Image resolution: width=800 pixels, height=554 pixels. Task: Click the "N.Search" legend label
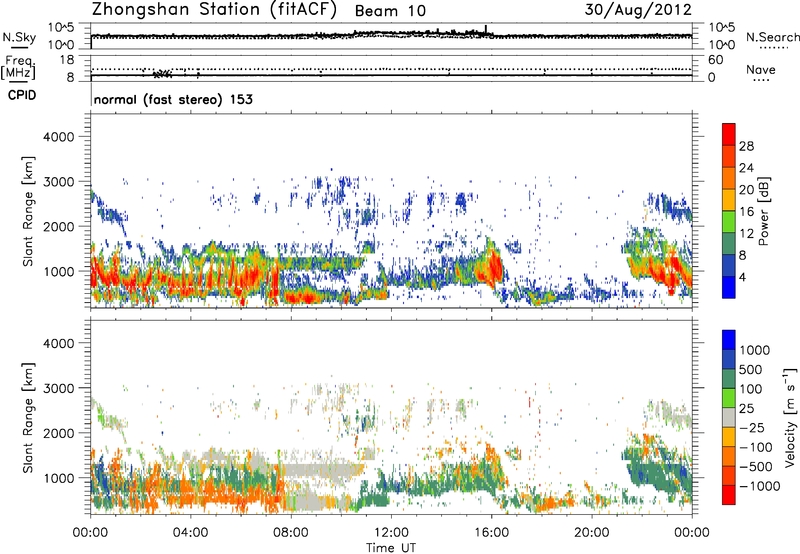pos(773,37)
